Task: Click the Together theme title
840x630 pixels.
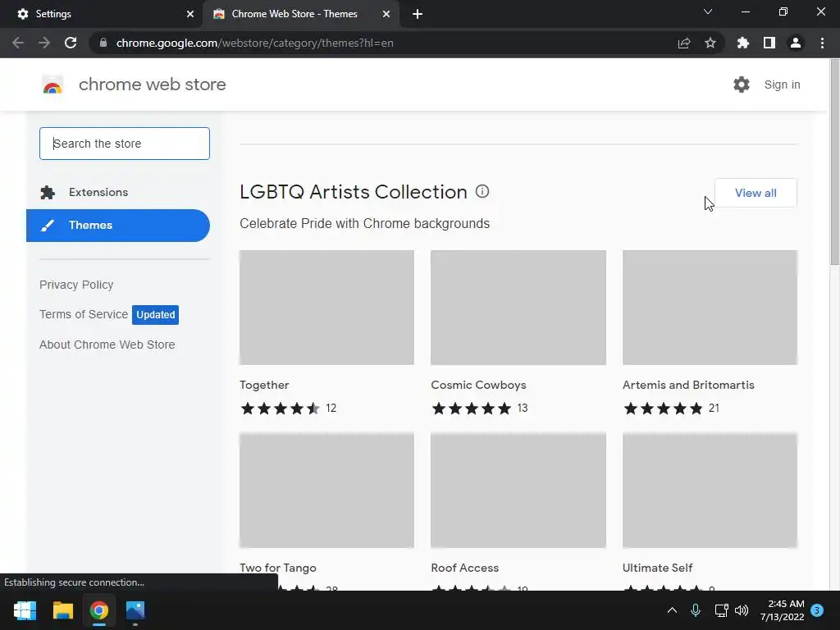Action: tap(264, 385)
